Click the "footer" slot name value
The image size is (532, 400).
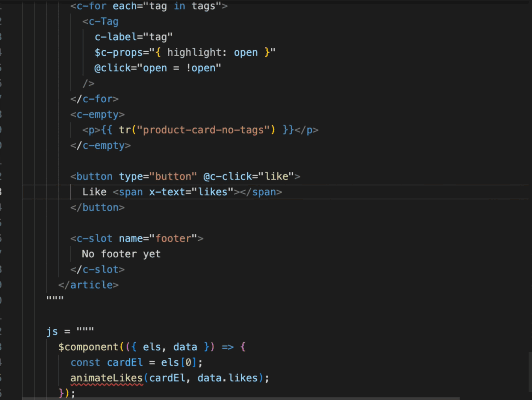pyautogui.click(x=173, y=239)
